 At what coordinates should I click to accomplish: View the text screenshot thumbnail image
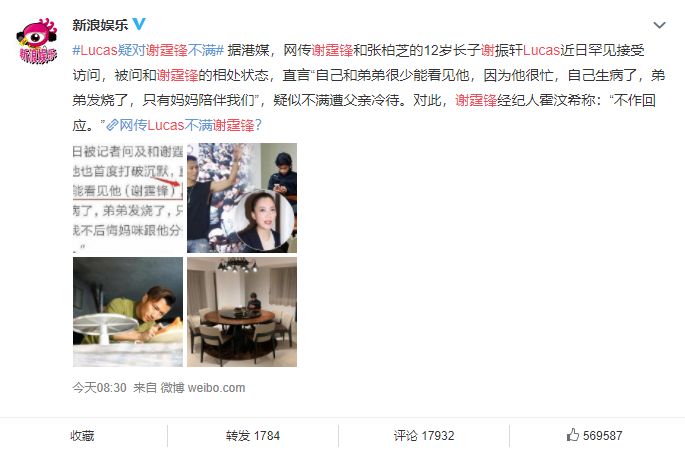pos(128,198)
